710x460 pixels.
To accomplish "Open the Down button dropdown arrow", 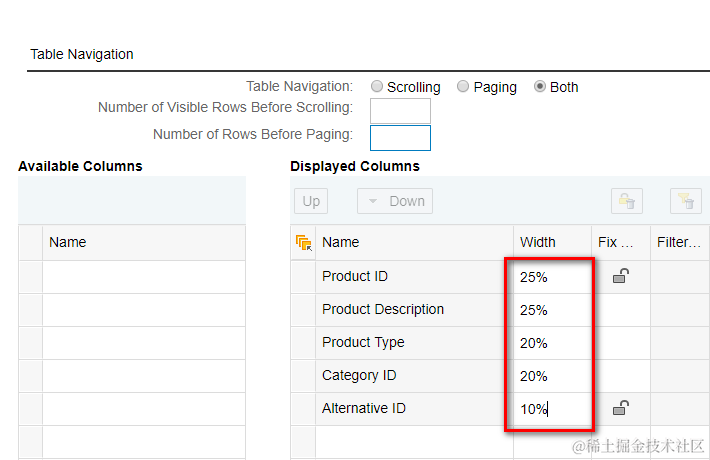I will coord(373,201).
